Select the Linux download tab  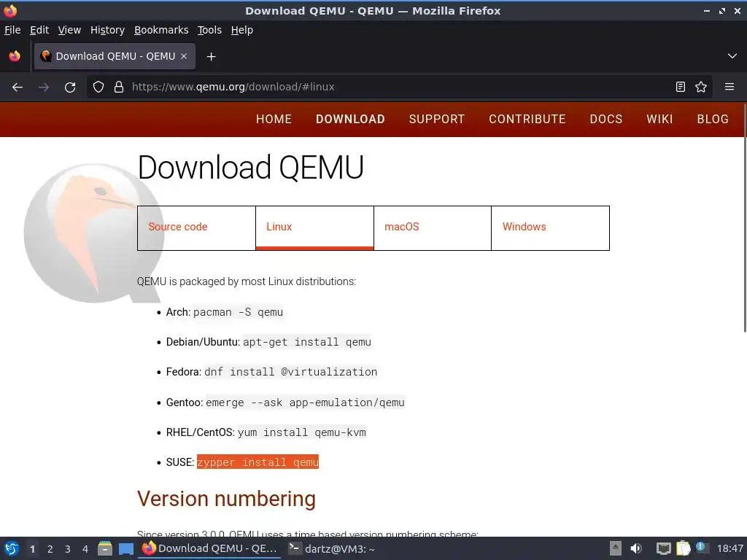pos(314,228)
